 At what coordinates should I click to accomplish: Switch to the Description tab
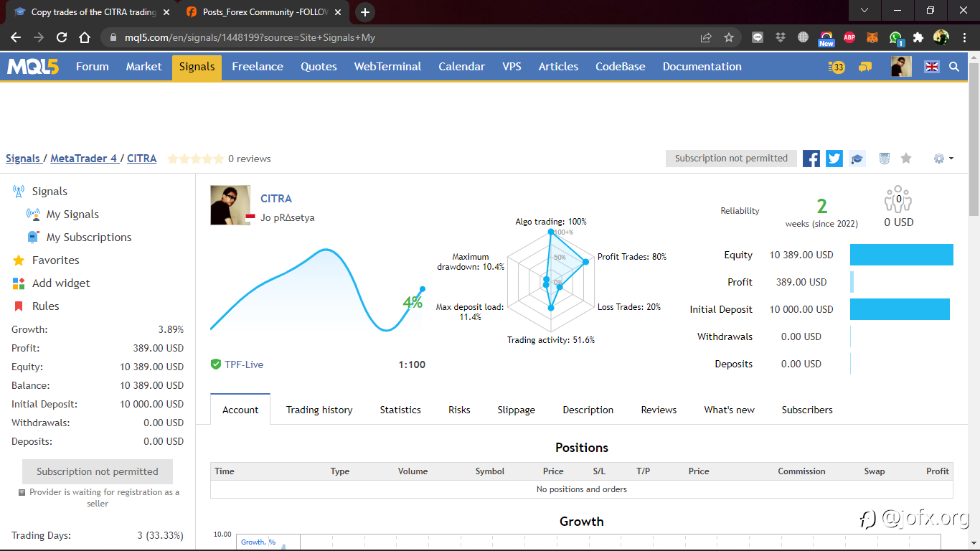click(x=588, y=410)
